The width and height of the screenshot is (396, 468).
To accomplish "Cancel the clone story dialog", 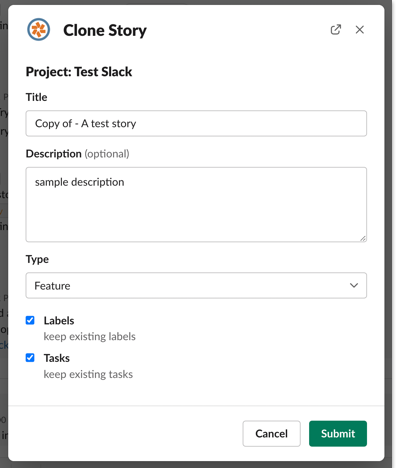I will point(271,434).
